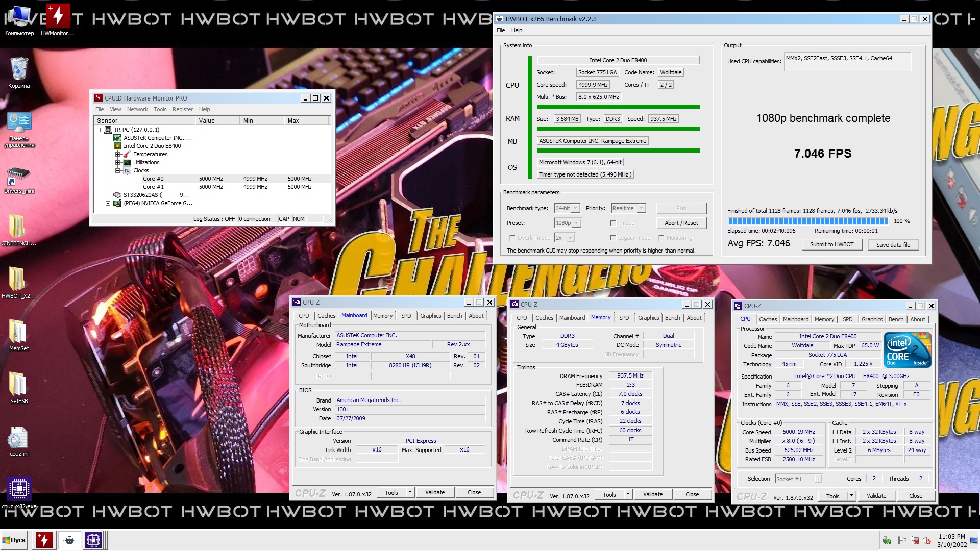Open the Help menu in HWBOT x265
Image resolution: width=980 pixels, height=551 pixels.
pyautogui.click(x=517, y=30)
